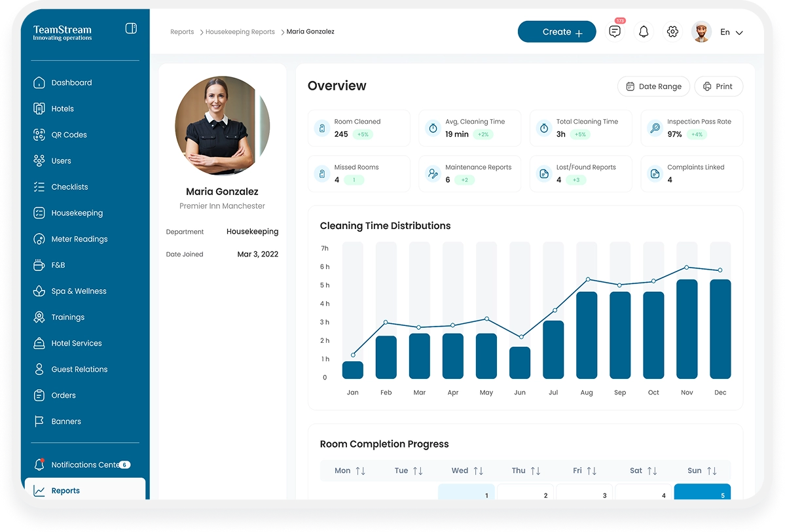The height and width of the screenshot is (532, 785).
Task: Open the settings gear icon
Action: point(672,32)
